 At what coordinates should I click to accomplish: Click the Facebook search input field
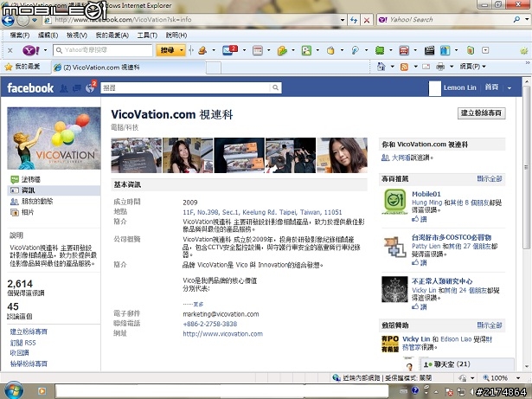(x=186, y=88)
